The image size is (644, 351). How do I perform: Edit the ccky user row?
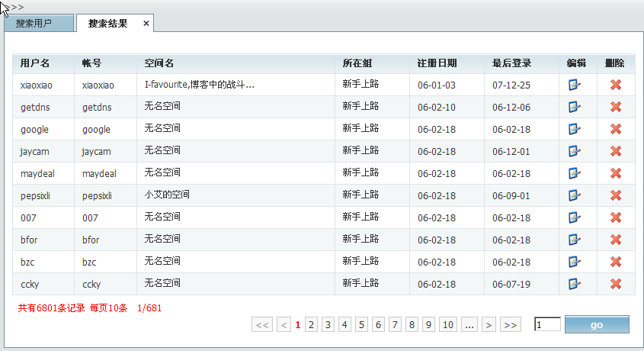[574, 285]
